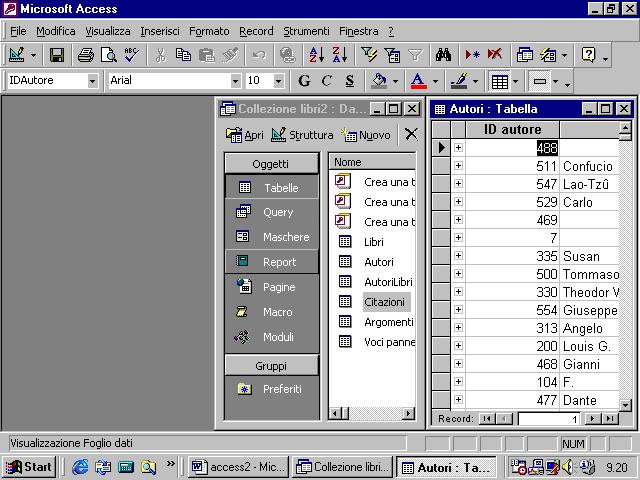
Task: Click the Print icon
Action: pyautogui.click(x=86, y=55)
